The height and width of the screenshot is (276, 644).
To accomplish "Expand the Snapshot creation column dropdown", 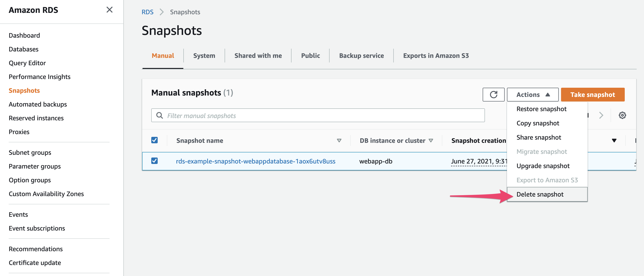I will click(x=614, y=140).
